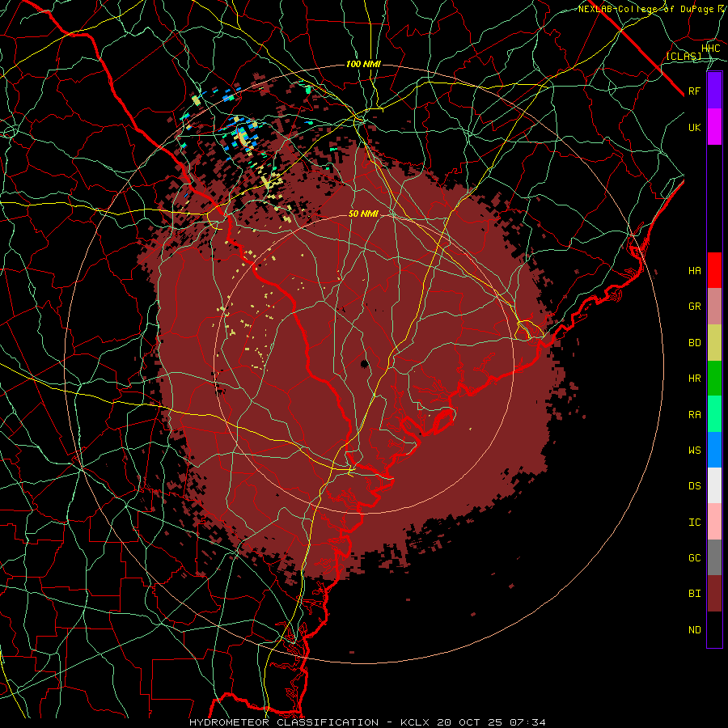
Task: Click the DS white legend swatch
Action: click(714, 485)
